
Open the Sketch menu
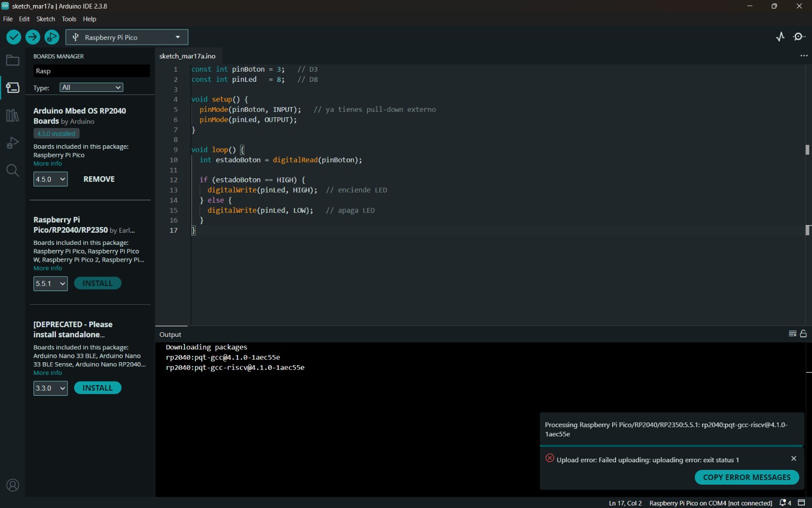(46, 19)
